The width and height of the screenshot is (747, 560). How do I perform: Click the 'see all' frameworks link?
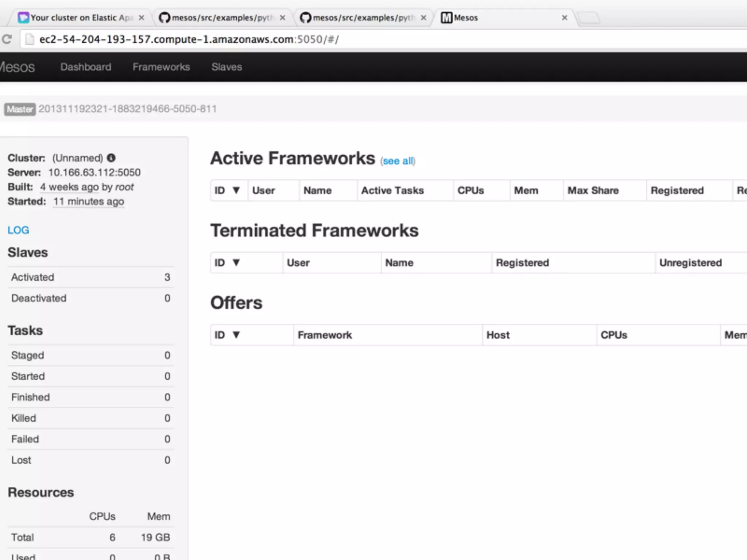398,161
